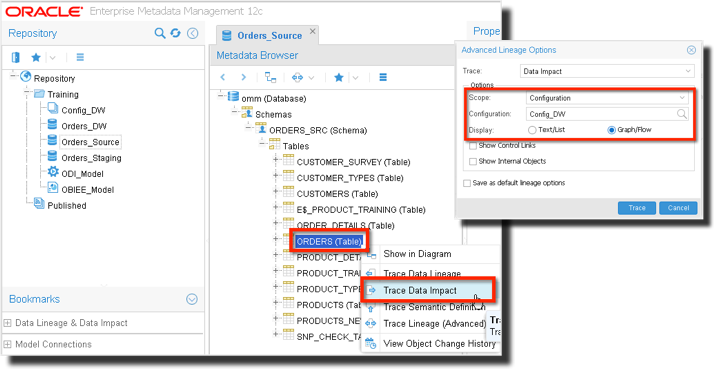Select OBIEE_Model in the Repository tree
Viewport: 714px width, 369px height.
[x=87, y=190]
